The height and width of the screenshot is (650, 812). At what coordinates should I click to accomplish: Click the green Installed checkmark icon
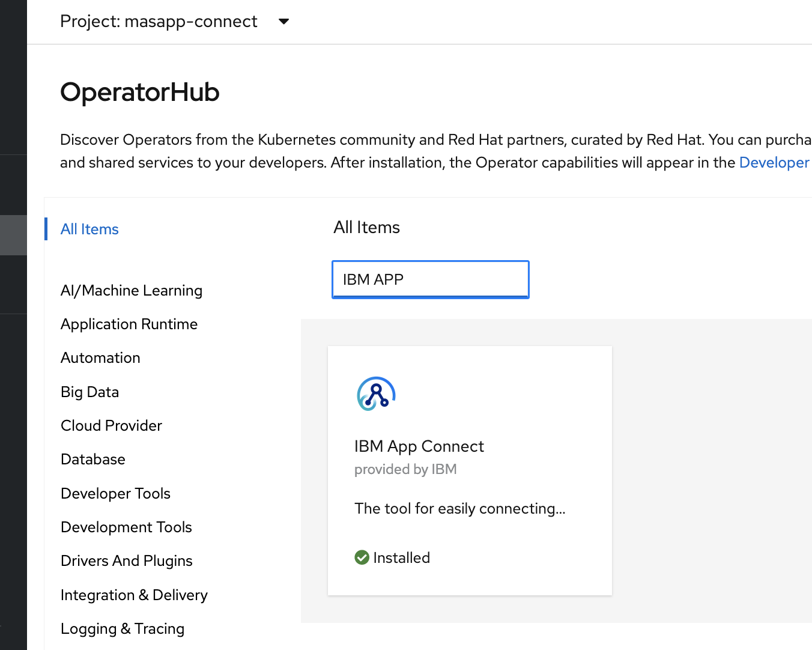coord(362,557)
